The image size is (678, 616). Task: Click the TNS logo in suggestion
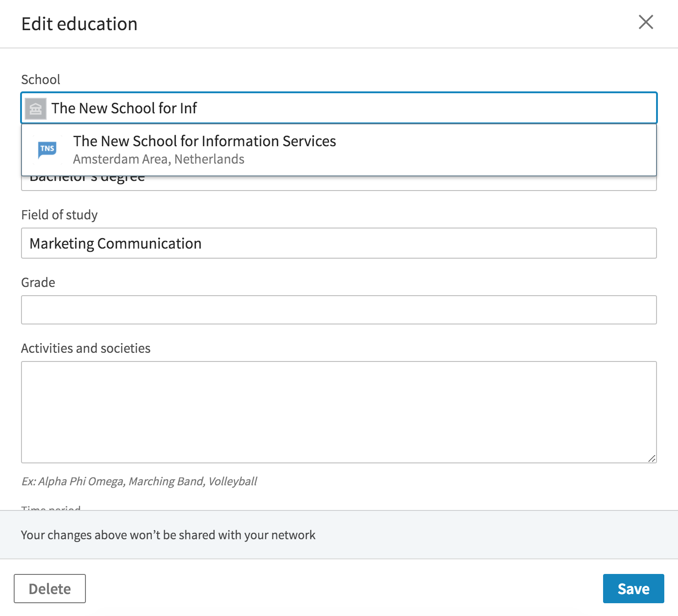(x=48, y=149)
